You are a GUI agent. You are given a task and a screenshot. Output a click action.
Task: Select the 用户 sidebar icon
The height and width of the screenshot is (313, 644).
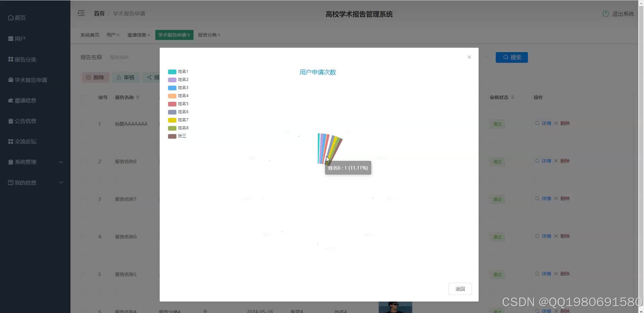point(10,38)
